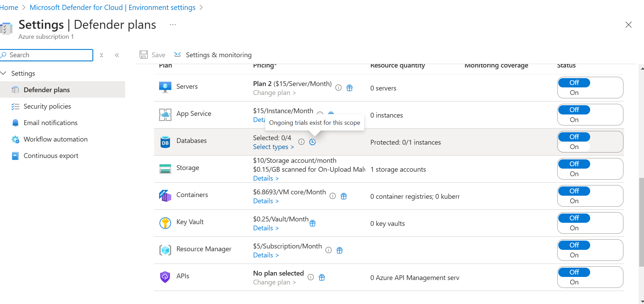Click the Servers plan icon

click(165, 87)
